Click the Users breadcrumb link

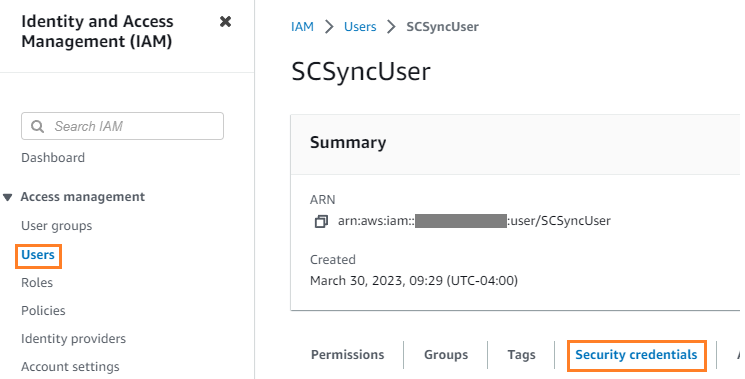point(360,27)
